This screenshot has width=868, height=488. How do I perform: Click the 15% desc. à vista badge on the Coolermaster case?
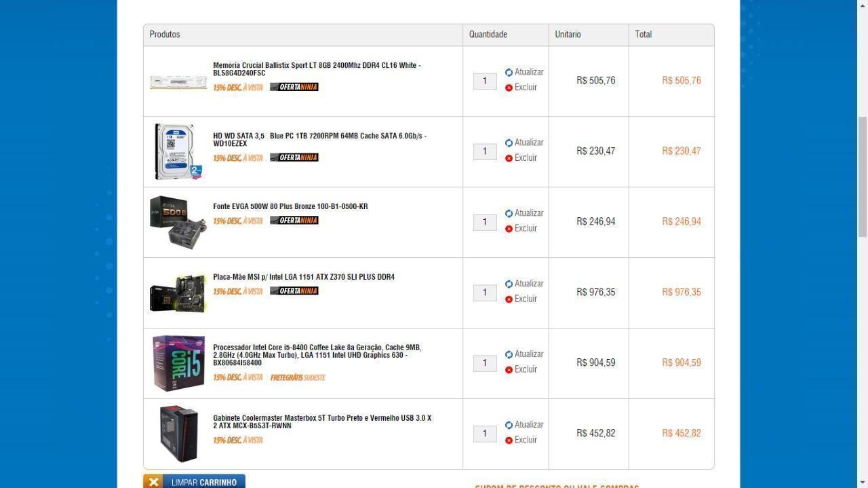(x=238, y=440)
